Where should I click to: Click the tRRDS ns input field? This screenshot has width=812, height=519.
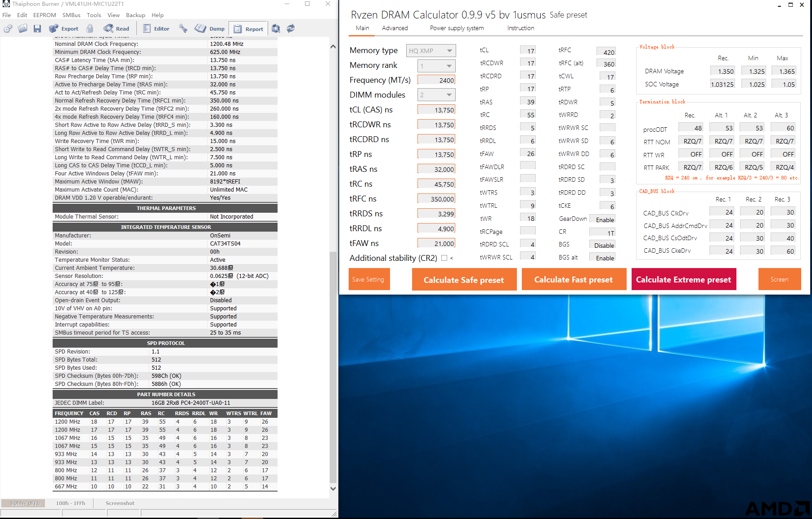click(x=436, y=214)
